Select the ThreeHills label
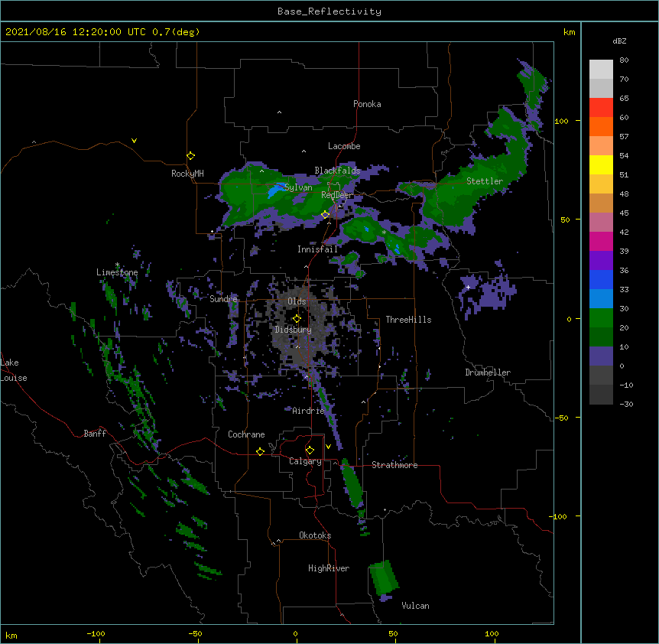The image size is (659, 644). 408,320
